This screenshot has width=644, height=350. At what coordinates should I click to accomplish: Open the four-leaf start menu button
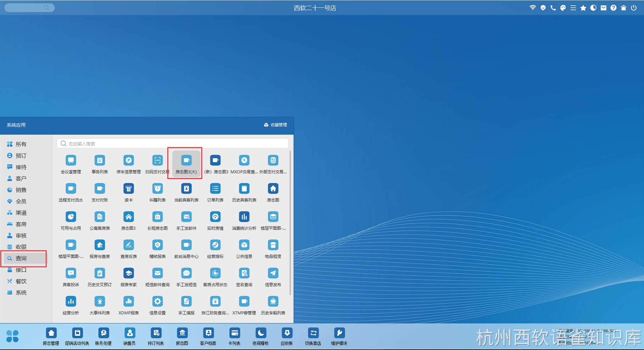[x=12, y=336]
